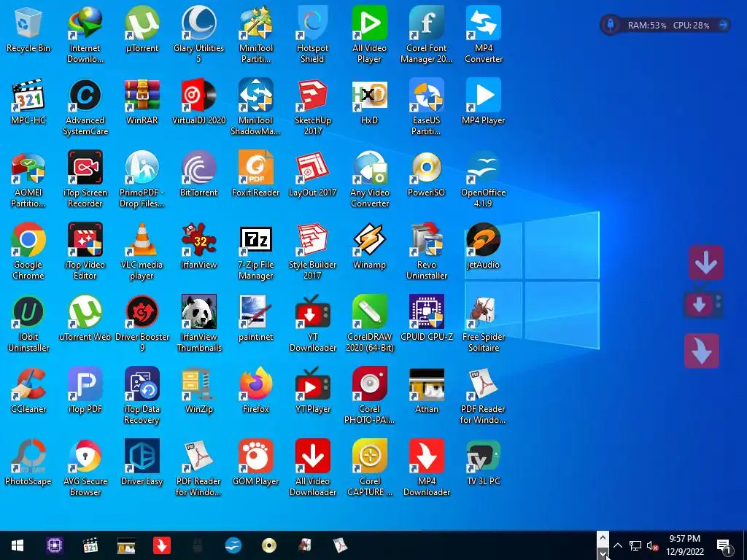Launch AVG Secure Browser shortcut

(85, 469)
